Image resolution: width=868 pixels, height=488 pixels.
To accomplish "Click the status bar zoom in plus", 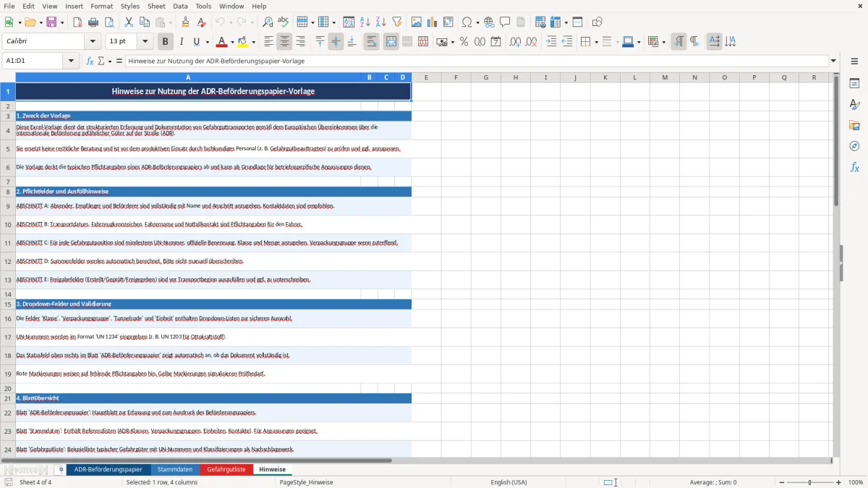I will 839,482.
